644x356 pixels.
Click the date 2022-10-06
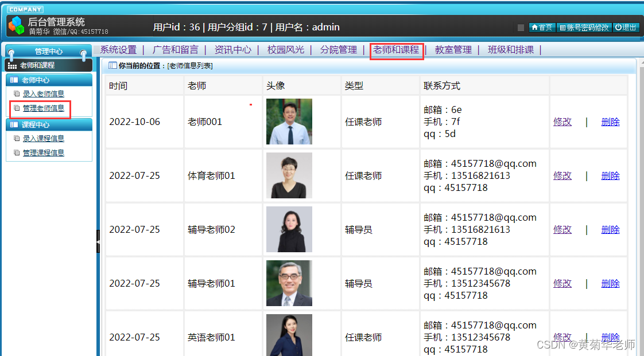pyautogui.click(x=135, y=122)
